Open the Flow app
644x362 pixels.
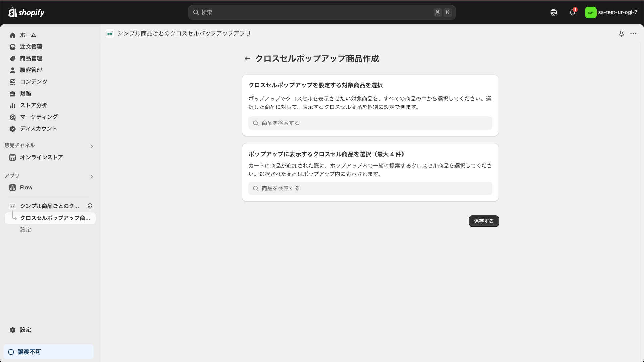pyautogui.click(x=26, y=187)
